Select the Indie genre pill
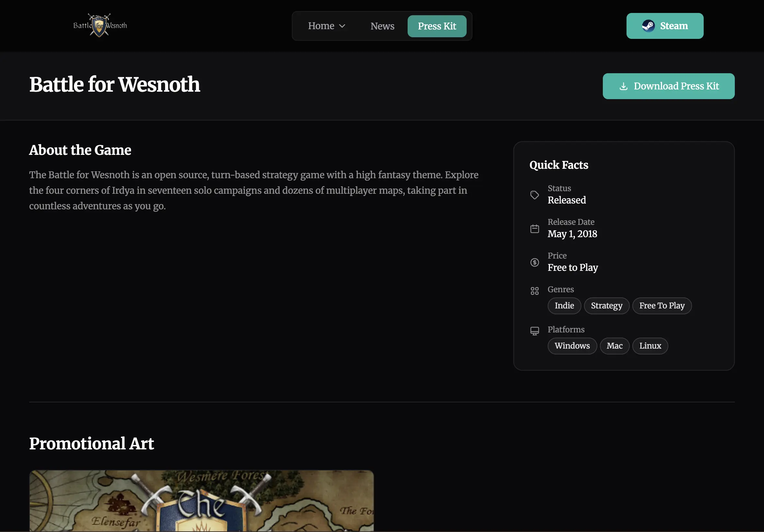The height and width of the screenshot is (532, 764). coord(564,306)
